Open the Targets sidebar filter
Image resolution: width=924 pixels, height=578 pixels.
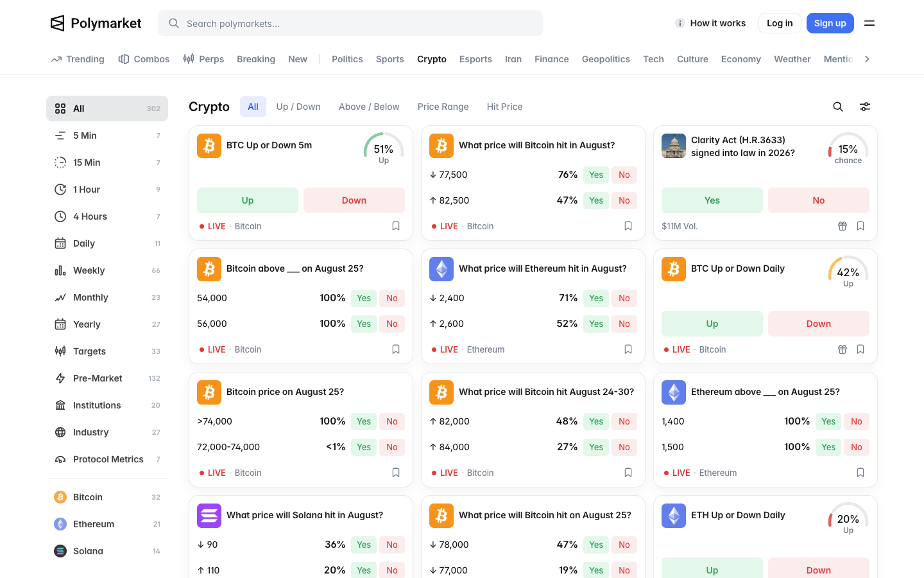click(x=107, y=351)
